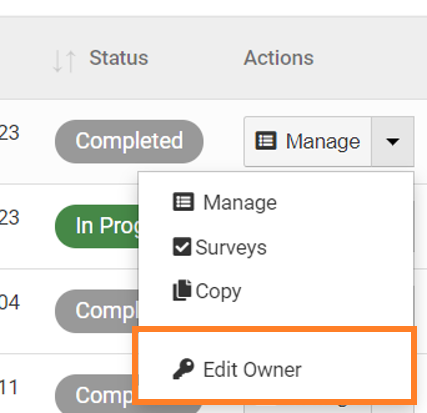
Task: Click the Actions column header
Action: pyautogui.click(x=279, y=58)
